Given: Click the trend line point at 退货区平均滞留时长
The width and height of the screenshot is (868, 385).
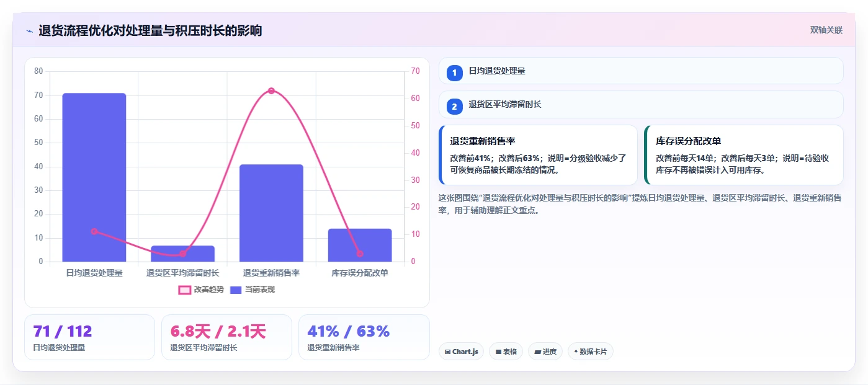Looking at the screenshot, I should tap(182, 254).
